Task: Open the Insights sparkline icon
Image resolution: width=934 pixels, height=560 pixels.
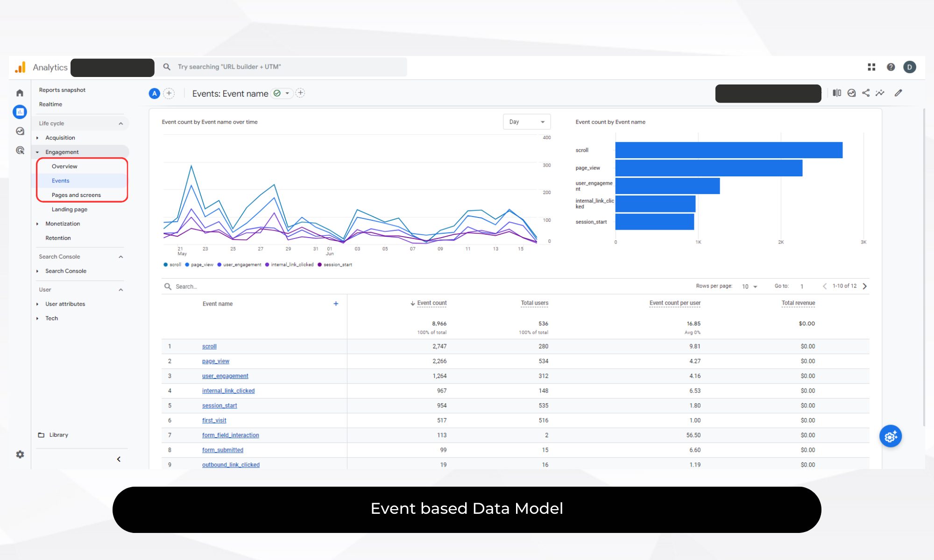Action: pos(880,93)
